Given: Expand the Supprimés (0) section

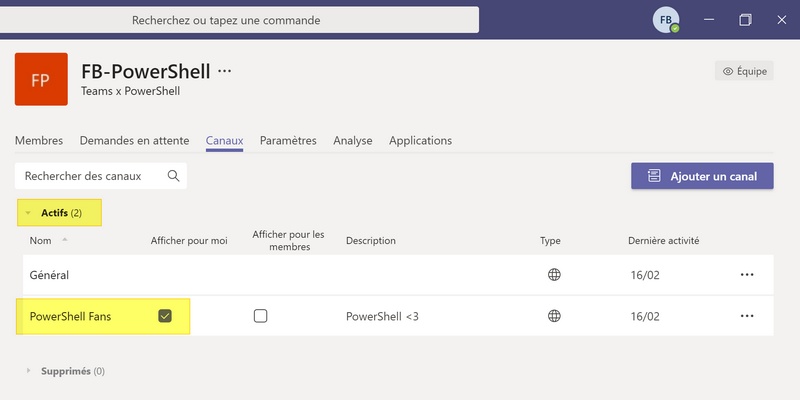Looking at the screenshot, I should pos(29,371).
